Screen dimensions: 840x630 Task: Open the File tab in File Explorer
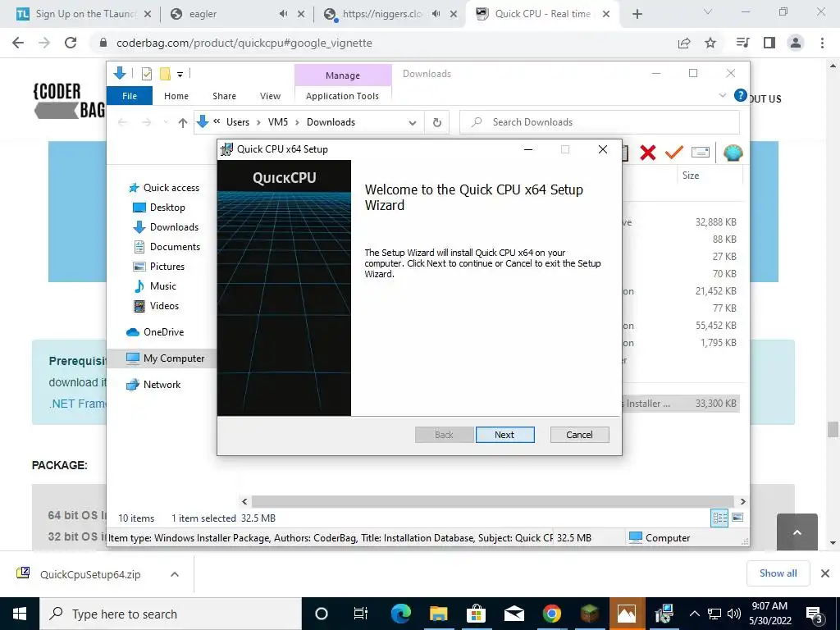(130, 96)
